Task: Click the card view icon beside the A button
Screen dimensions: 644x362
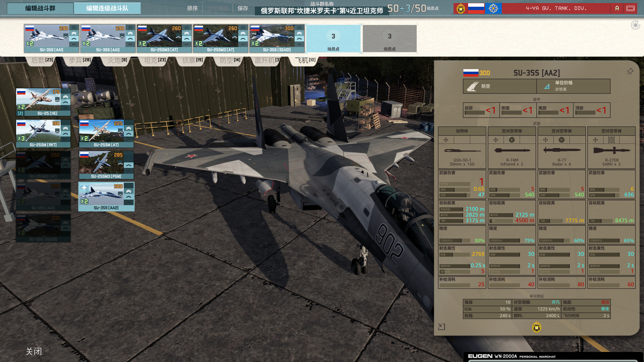Action: [x=630, y=9]
